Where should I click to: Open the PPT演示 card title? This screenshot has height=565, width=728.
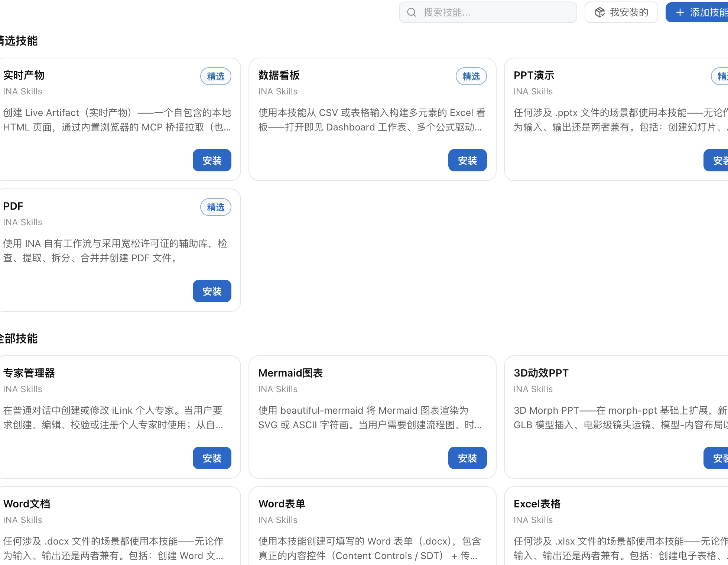(x=534, y=75)
